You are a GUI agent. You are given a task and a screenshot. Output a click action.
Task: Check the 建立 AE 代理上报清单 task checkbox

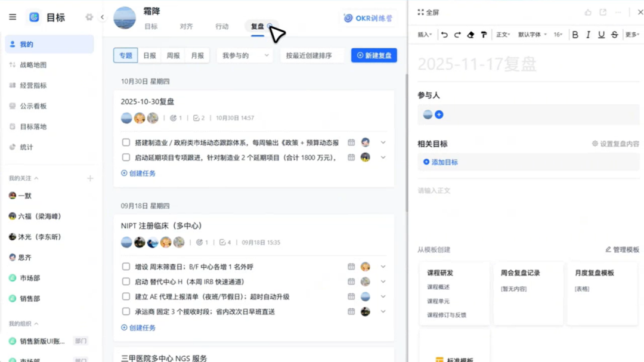click(126, 296)
